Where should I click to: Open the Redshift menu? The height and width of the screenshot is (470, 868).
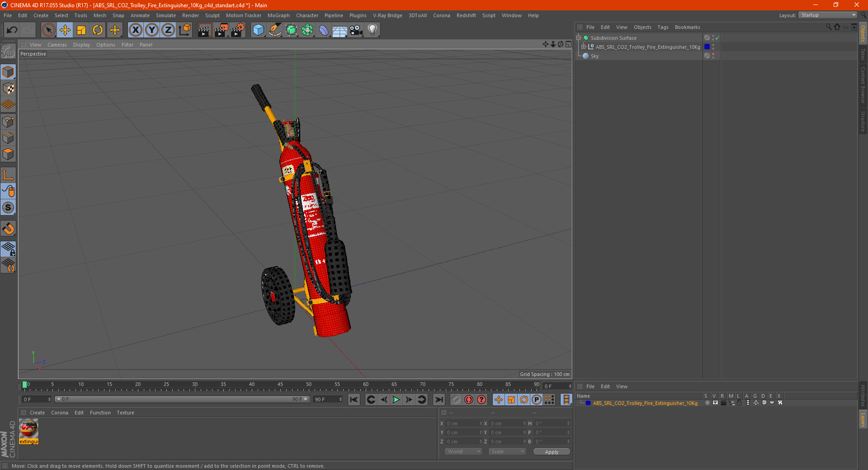pos(466,15)
